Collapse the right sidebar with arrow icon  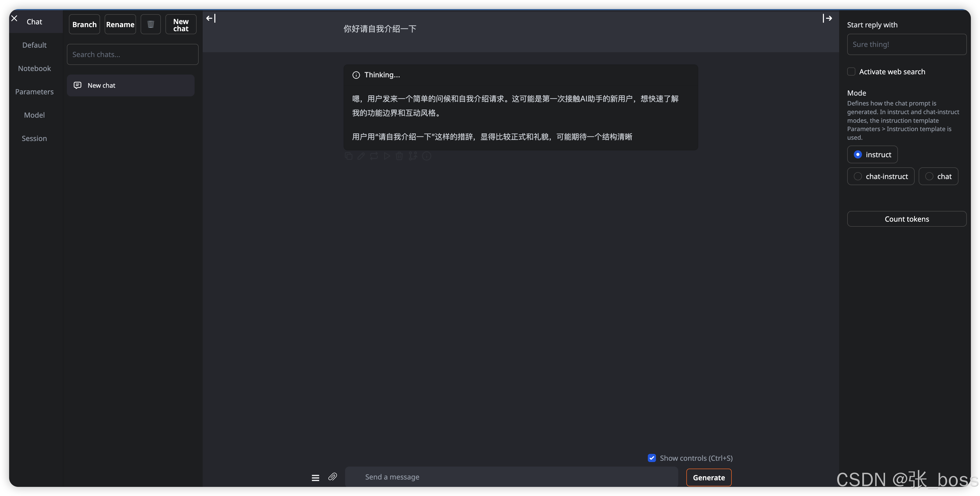click(x=827, y=18)
